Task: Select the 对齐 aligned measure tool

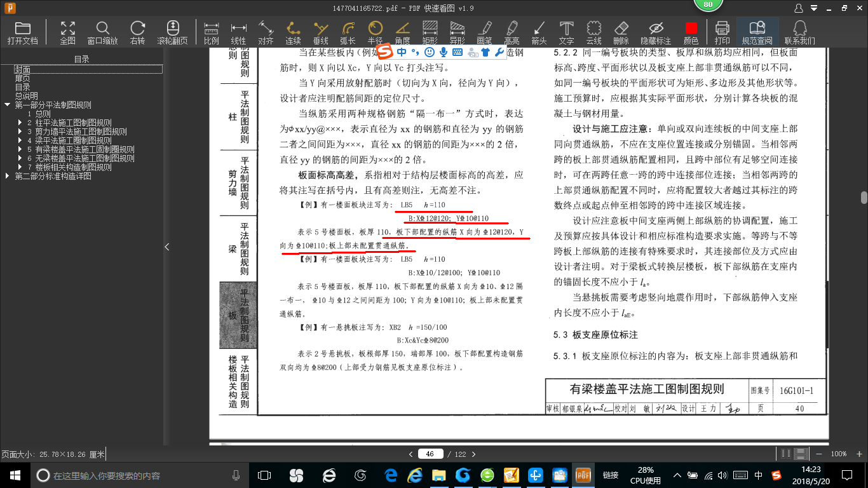Action: [x=266, y=32]
